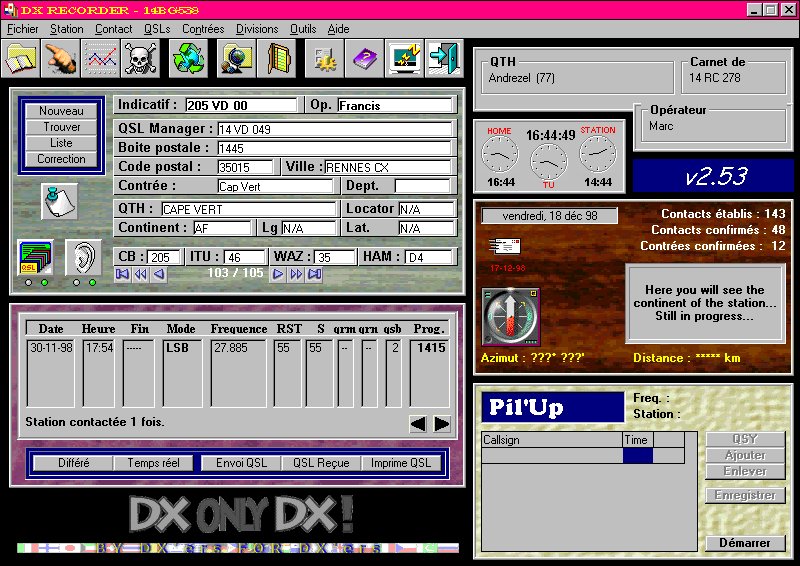Click the skull and crossbones toolbar icon
This screenshot has height=566, width=800.
tap(140, 59)
